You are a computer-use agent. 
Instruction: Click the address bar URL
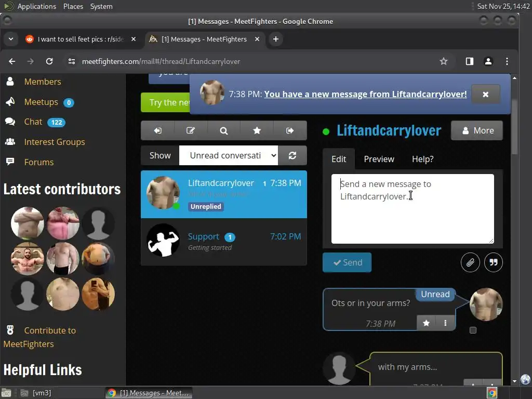[161, 61]
